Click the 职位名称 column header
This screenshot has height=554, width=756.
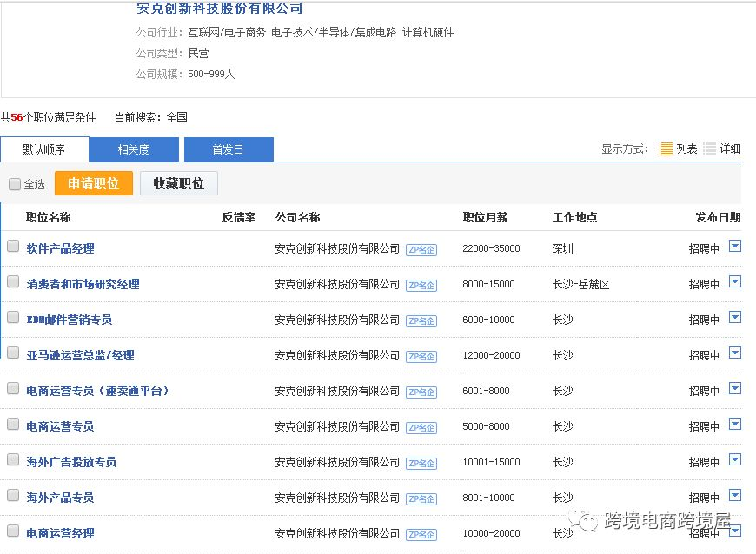(48, 218)
